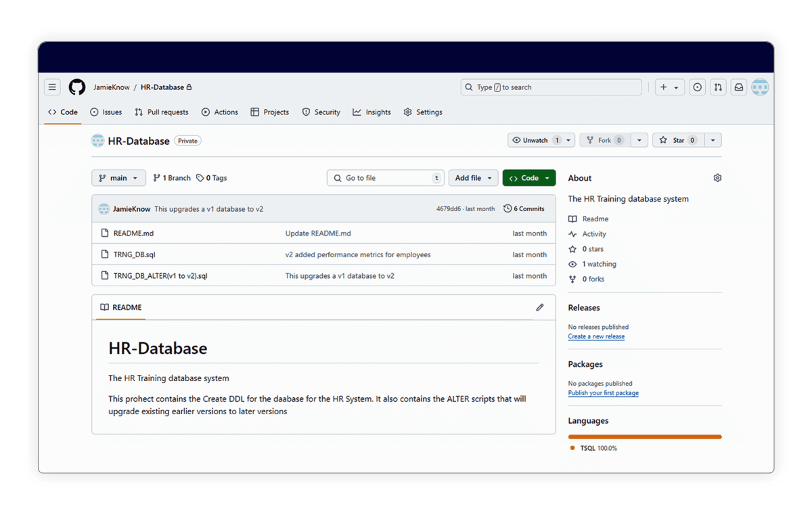Open commit hash 4679dd6
Screen dimensions: 812x517
click(449, 209)
